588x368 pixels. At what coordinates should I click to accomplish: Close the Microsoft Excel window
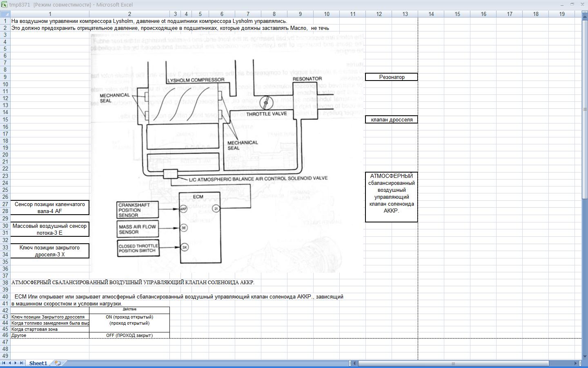click(582, 4)
